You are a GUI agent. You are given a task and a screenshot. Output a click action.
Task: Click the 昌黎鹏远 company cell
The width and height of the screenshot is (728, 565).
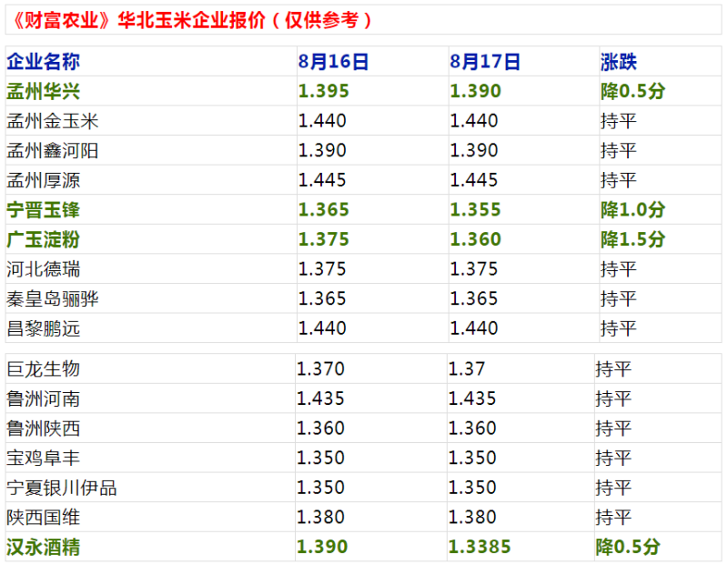click(x=43, y=328)
